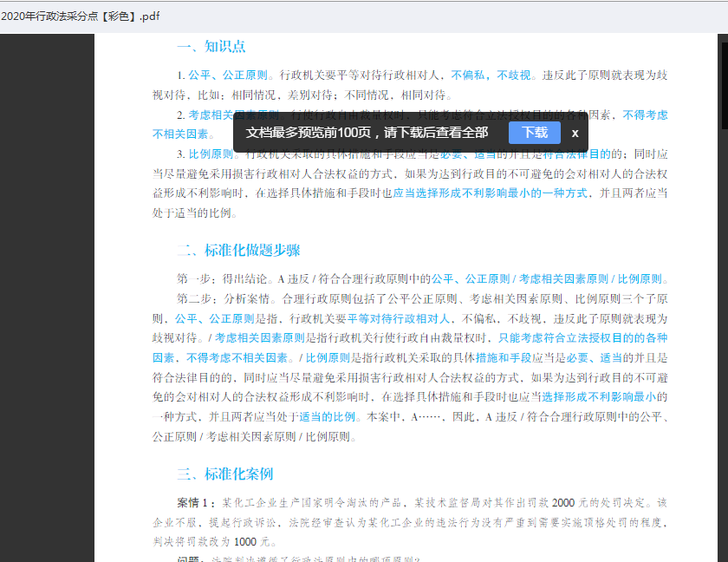Click the blue text 公平、公正原则 in item 1
The image size is (728, 562).
[228, 75]
